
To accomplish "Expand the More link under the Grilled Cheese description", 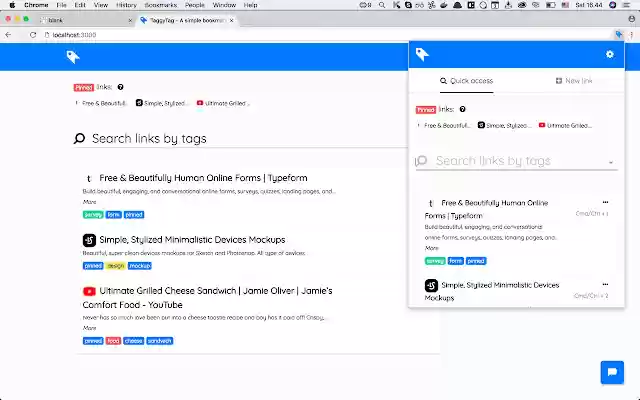I will 89,328.
